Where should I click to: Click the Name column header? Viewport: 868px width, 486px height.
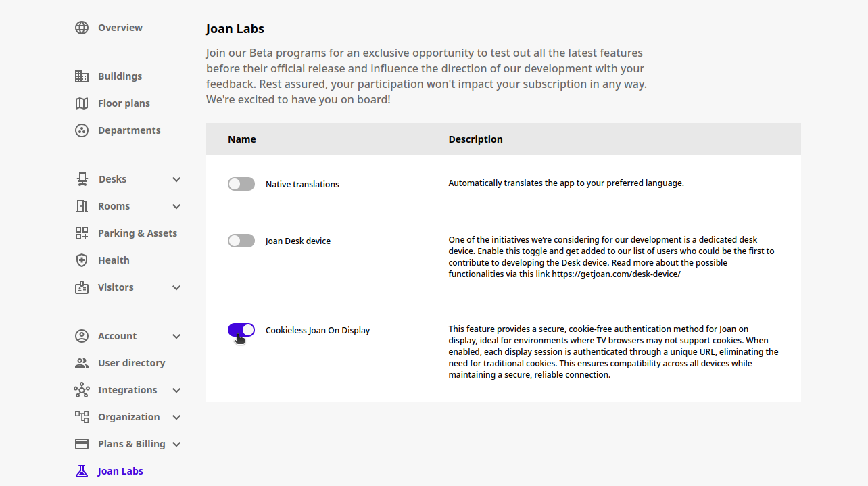click(x=242, y=139)
